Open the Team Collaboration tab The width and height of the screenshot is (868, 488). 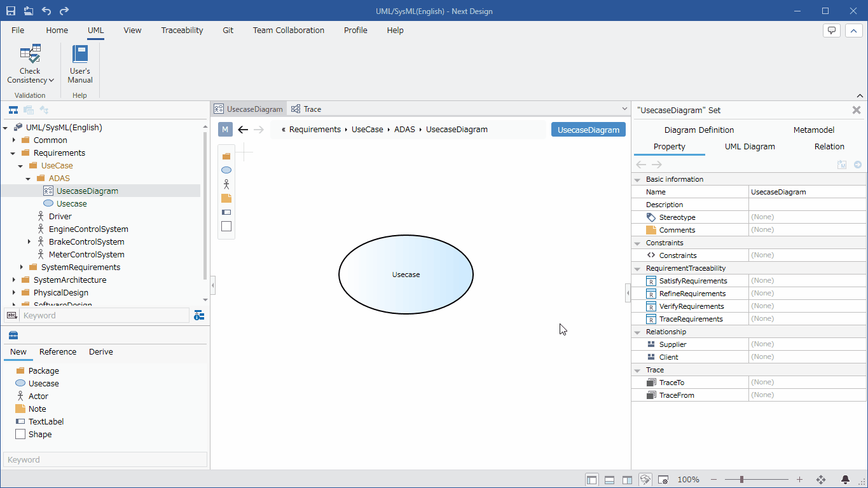[x=289, y=30]
